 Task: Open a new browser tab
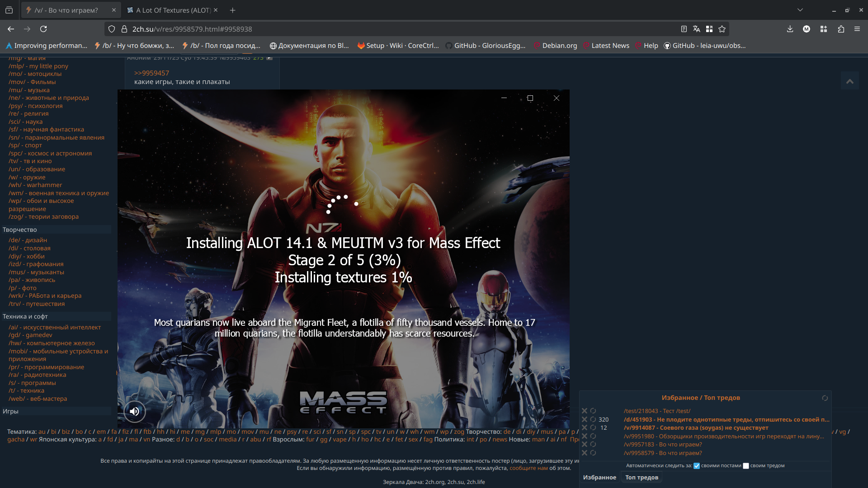tap(232, 10)
